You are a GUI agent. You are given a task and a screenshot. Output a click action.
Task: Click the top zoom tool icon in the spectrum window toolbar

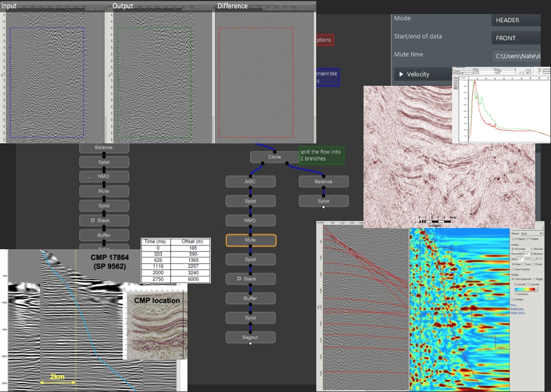click(455, 78)
